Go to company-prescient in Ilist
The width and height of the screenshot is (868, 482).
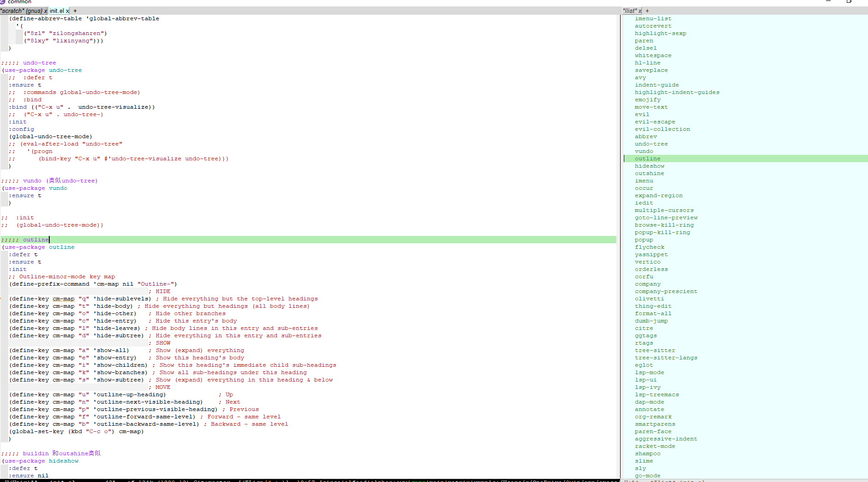[666, 291]
